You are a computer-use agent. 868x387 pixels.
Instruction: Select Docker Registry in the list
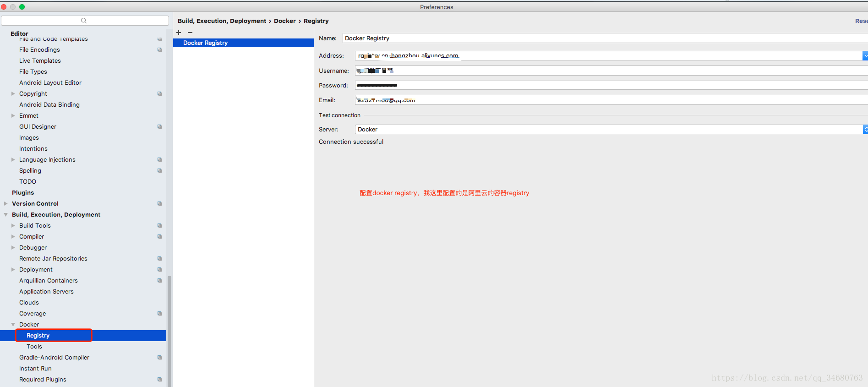(243, 43)
